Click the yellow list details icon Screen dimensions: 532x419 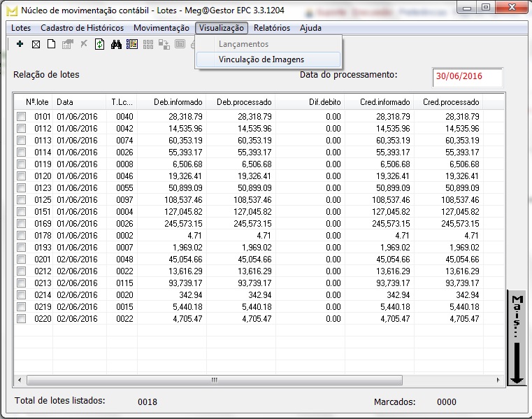pyautogui.click(x=131, y=44)
